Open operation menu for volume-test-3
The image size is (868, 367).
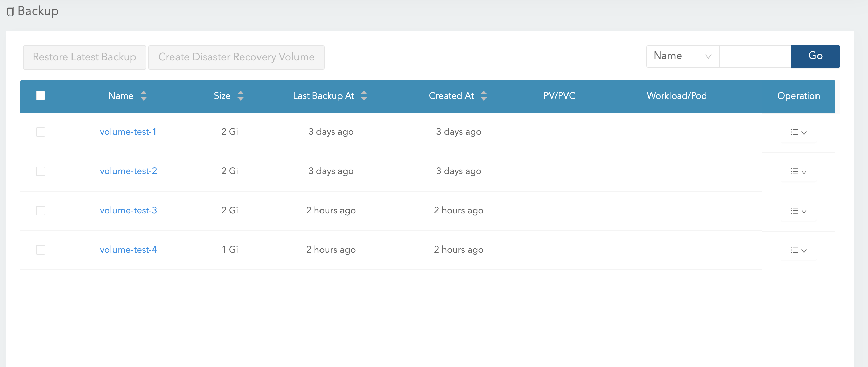tap(798, 211)
